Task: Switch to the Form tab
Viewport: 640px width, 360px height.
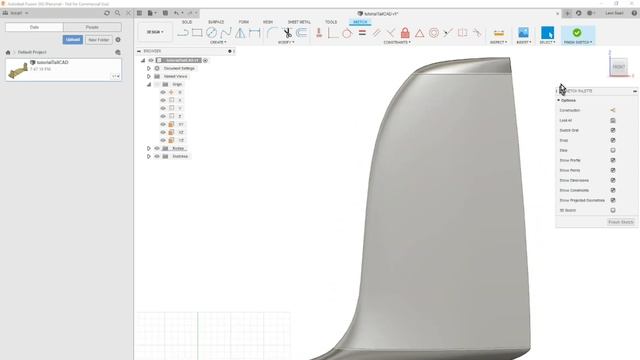Action: [244, 22]
